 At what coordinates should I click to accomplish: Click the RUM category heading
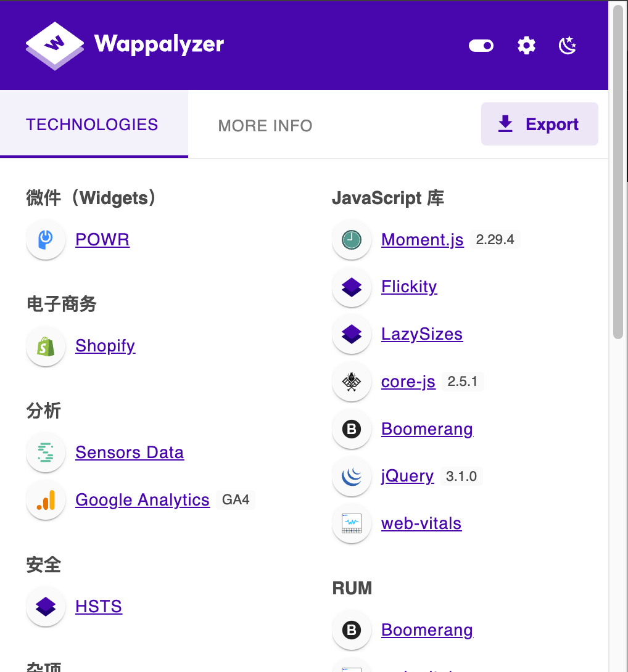click(x=352, y=588)
